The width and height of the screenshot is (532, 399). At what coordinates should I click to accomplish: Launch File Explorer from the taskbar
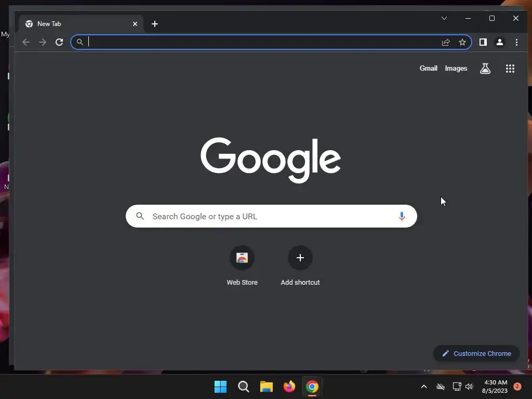(267, 387)
